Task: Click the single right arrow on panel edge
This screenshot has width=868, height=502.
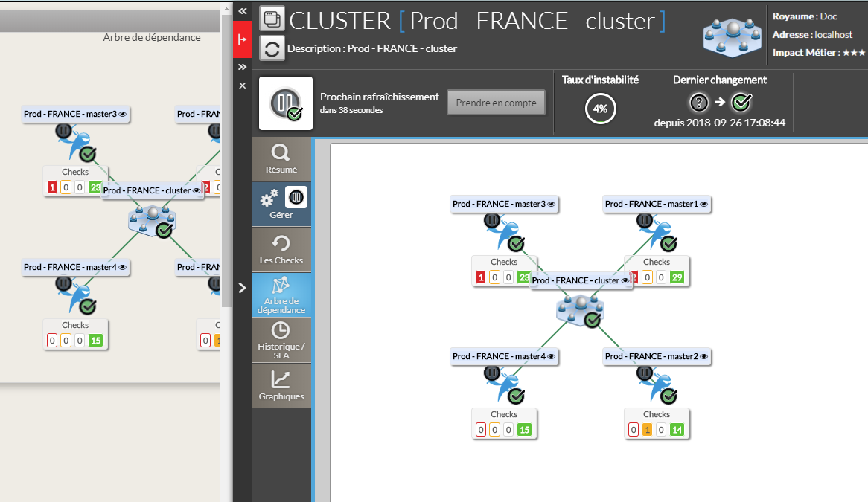Action: 242,288
